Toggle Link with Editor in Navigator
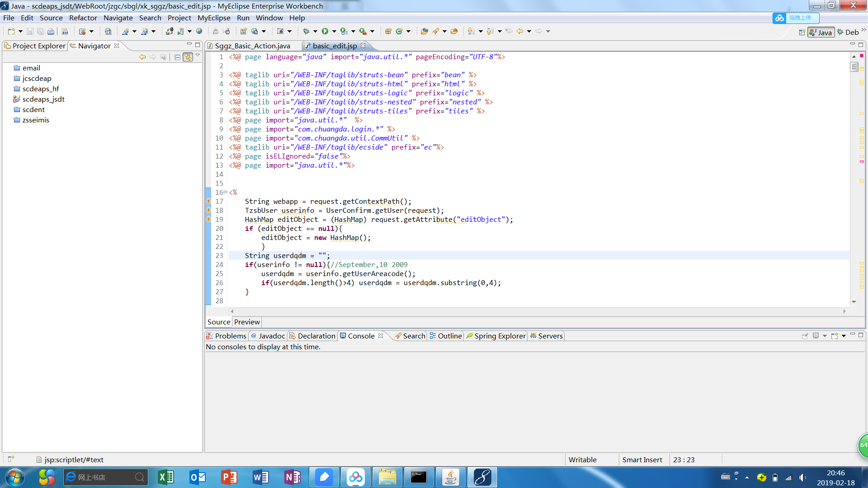 (x=188, y=57)
